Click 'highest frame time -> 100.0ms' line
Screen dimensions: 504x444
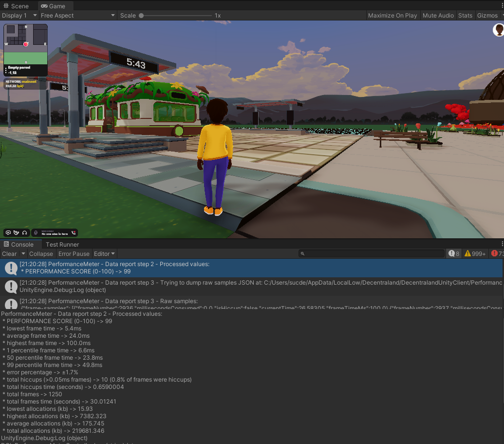[46, 343]
